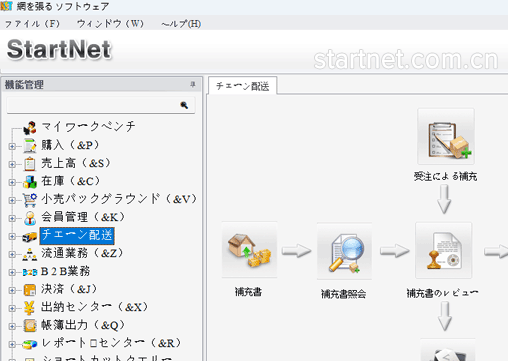Select B2B業務 tree label
The height and width of the screenshot is (361, 508).
coord(65,271)
